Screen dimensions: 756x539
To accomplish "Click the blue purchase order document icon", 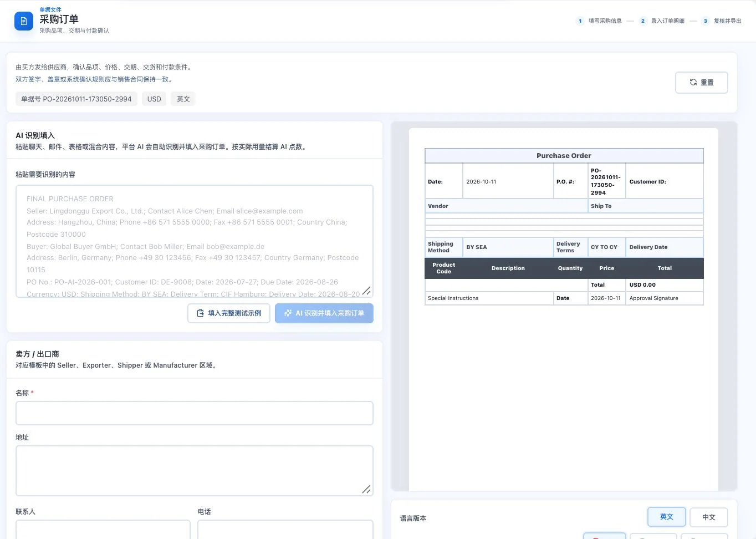I will [x=24, y=21].
